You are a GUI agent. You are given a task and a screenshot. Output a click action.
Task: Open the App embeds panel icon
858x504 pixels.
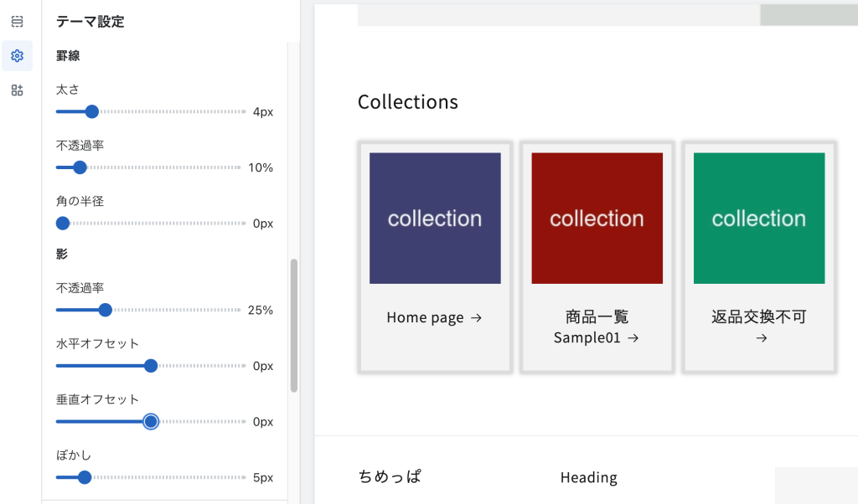tap(17, 90)
